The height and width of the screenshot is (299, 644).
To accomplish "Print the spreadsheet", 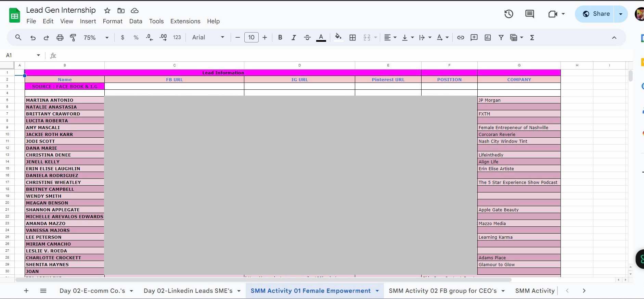I will (60, 38).
